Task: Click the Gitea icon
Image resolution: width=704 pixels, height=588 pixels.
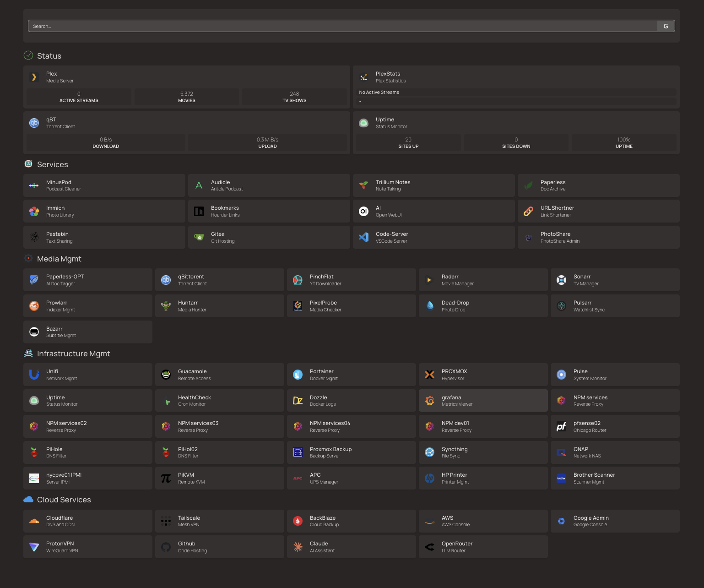Action: tap(199, 237)
